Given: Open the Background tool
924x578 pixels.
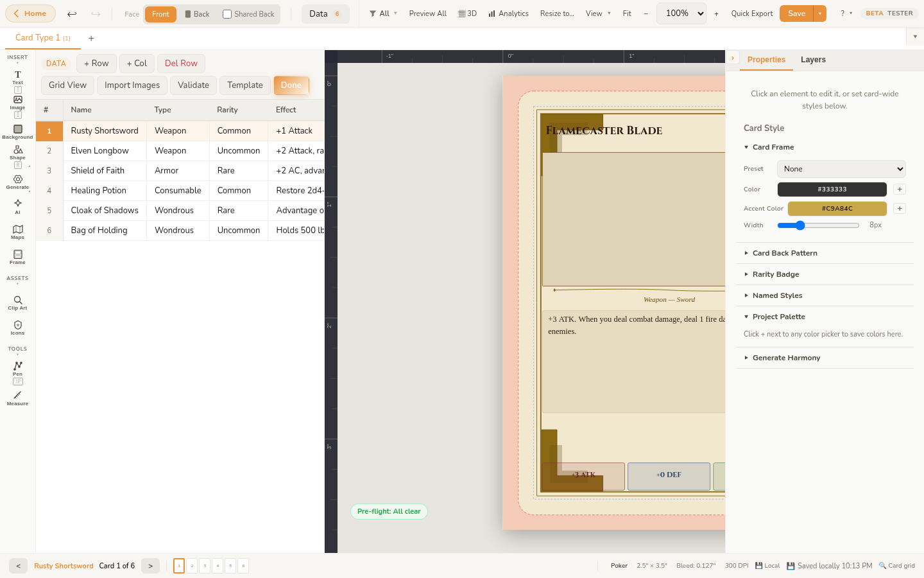Looking at the screenshot, I should tap(17, 132).
